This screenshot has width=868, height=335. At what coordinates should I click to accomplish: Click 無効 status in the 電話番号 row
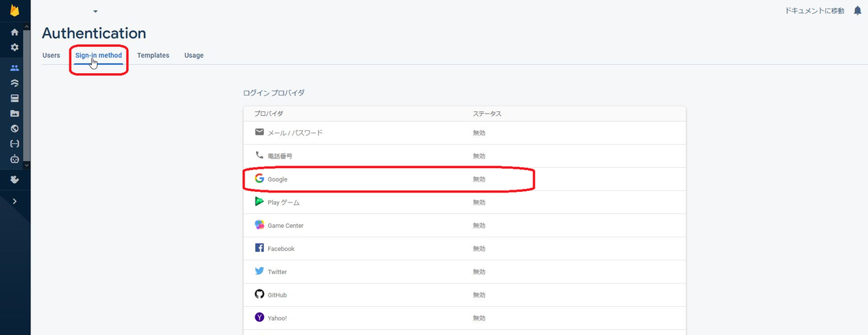[x=480, y=156]
